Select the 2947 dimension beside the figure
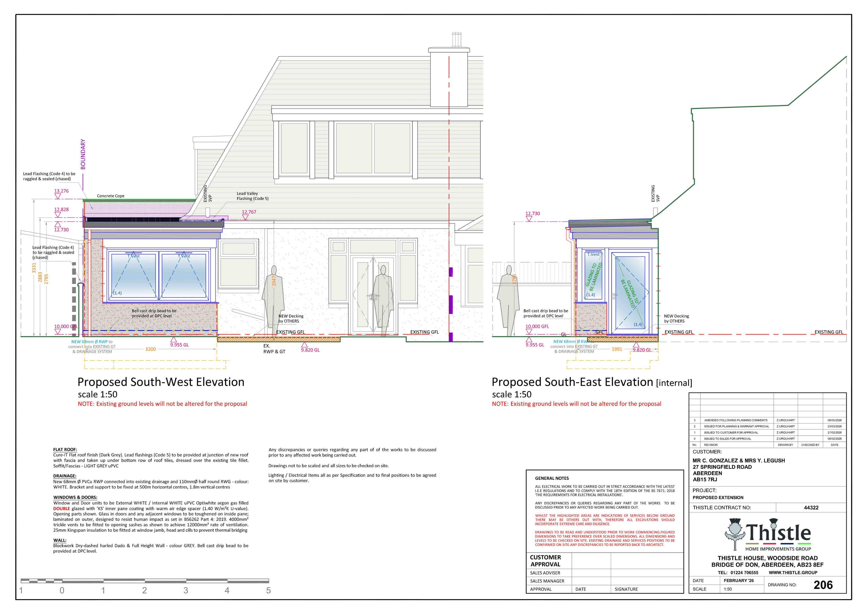This screenshot has width=868, height=614. [274, 281]
